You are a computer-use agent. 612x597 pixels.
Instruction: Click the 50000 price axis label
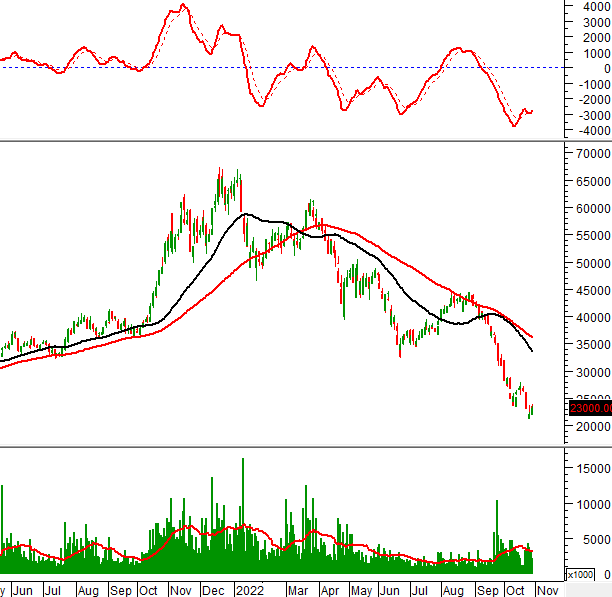point(594,264)
